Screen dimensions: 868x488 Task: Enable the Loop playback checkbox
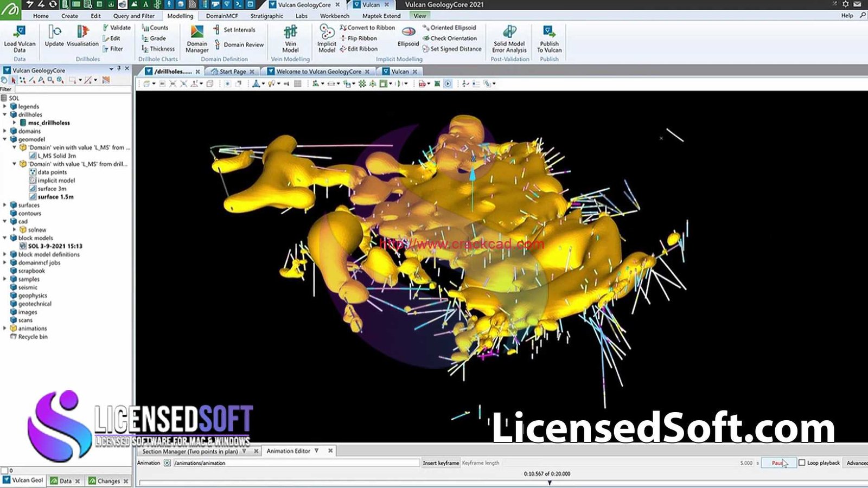802,463
